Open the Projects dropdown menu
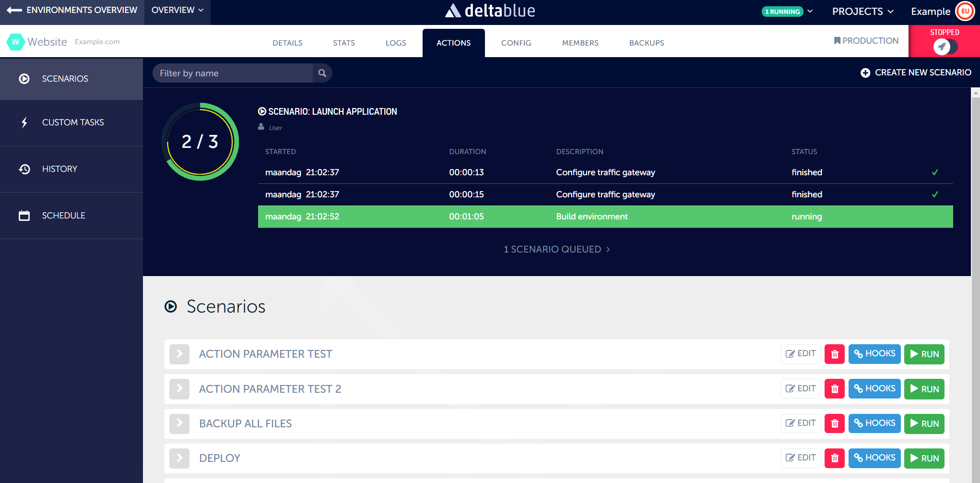This screenshot has height=483, width=980. tap(862, 12)
